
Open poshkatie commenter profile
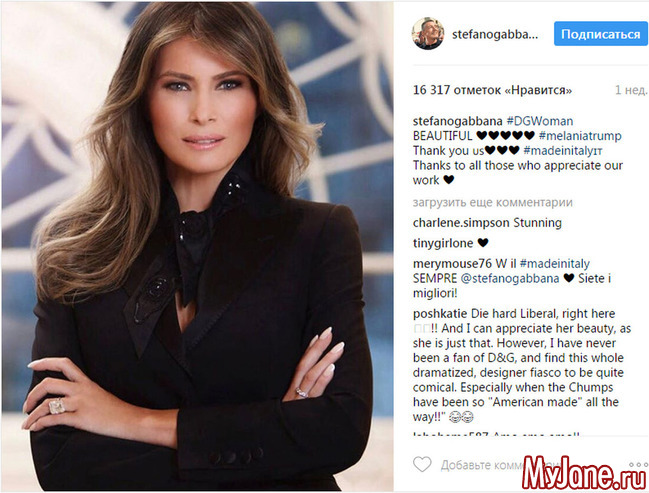[x=440, y=313]
